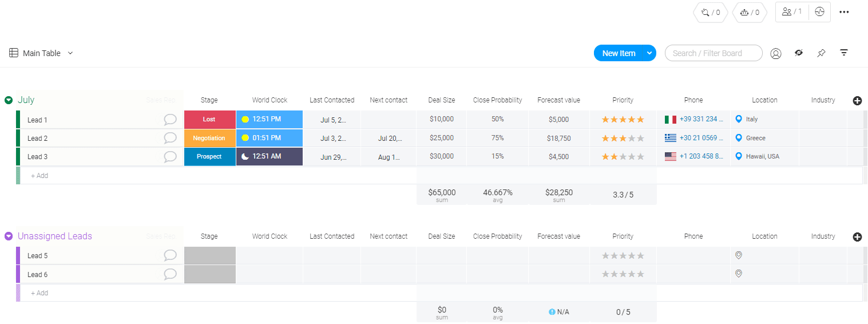Image resolution: width=868 pixels, height=324 pixels.
Task: Open Lead 1 Lost stage dropdown
Action: (209, 119)
